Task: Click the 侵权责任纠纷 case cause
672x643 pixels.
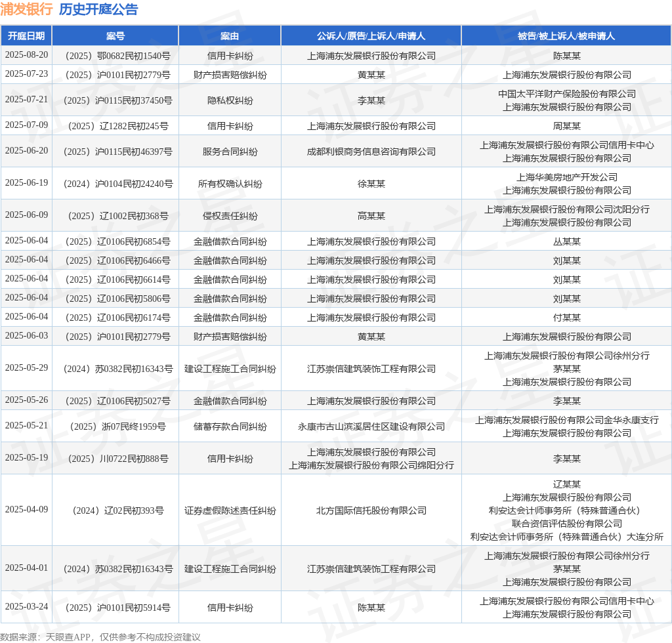Action: tap(230, 216)
